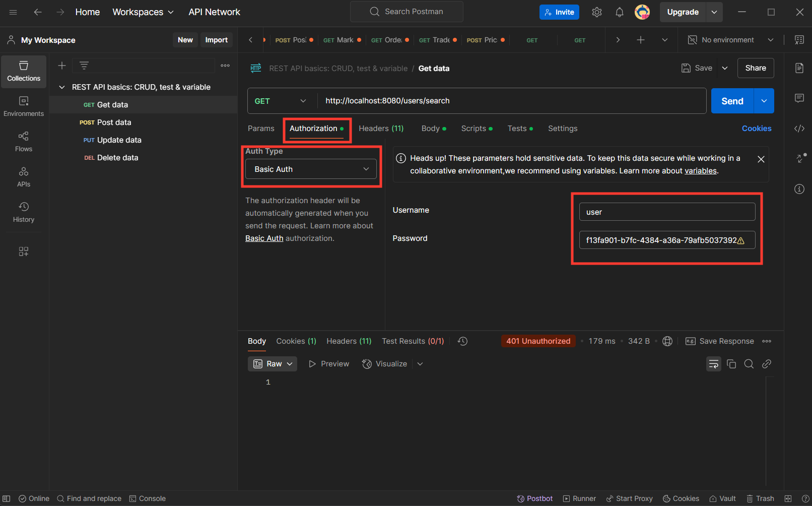Dismiss the Heads up warning banner
The width and height of the screenshot is (812, 506).
(x=761, y=159)
